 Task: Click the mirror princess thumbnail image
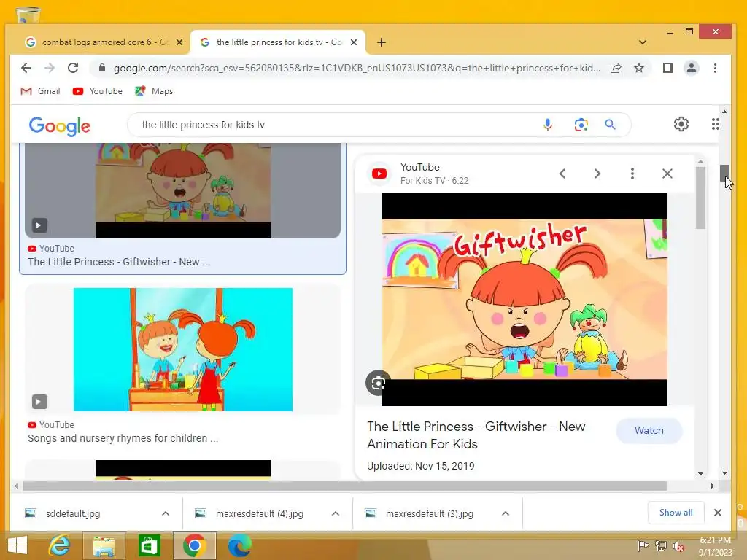click(x=183, y=349)
